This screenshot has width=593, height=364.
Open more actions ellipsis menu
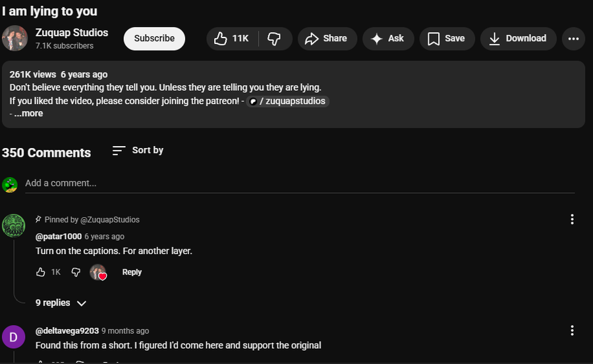tap(573, 39)
